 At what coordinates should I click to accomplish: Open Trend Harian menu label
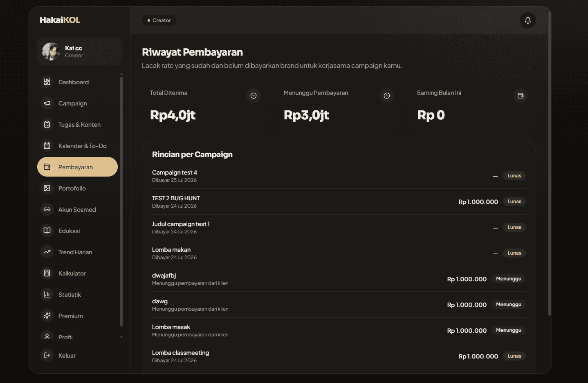(75, 252)
